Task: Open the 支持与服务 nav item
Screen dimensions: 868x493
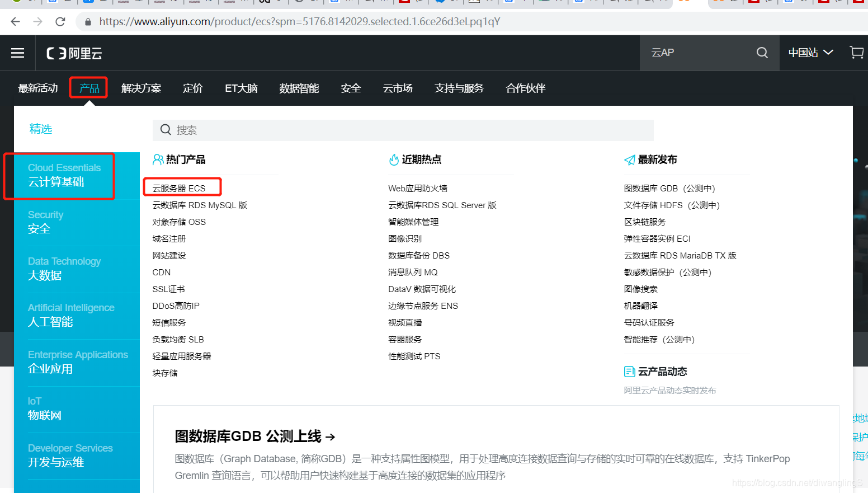Action: [x=459, y=88]
